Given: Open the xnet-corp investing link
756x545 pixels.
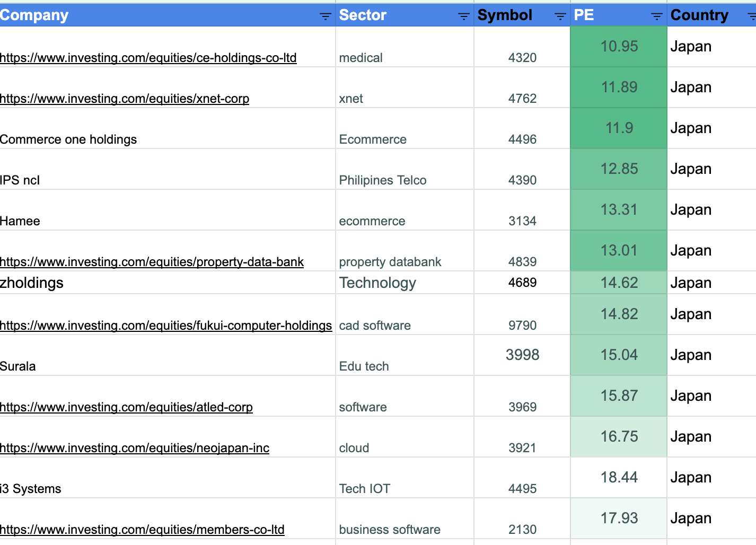Looking at the screenshot, I should 125,99.
